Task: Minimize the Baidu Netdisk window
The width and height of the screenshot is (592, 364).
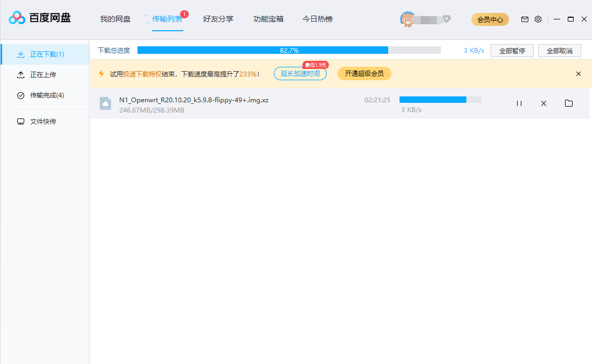Action: [x=557, y=19]
